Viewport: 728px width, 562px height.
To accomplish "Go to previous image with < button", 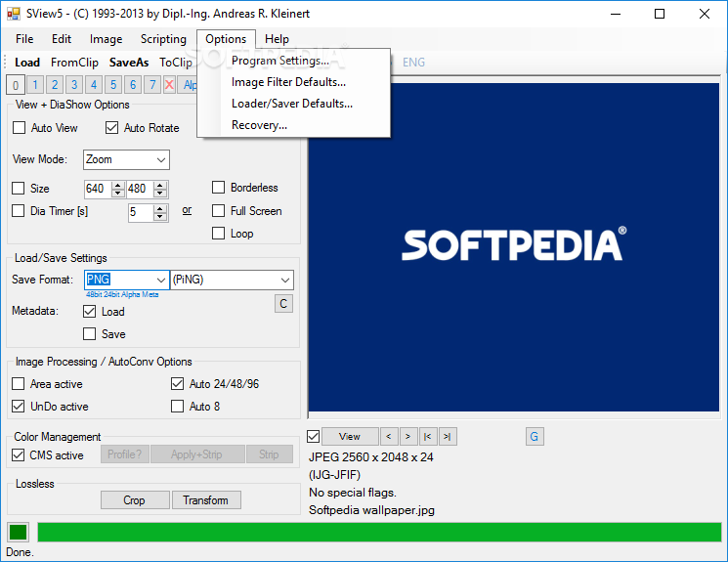I will pos(389,437).
